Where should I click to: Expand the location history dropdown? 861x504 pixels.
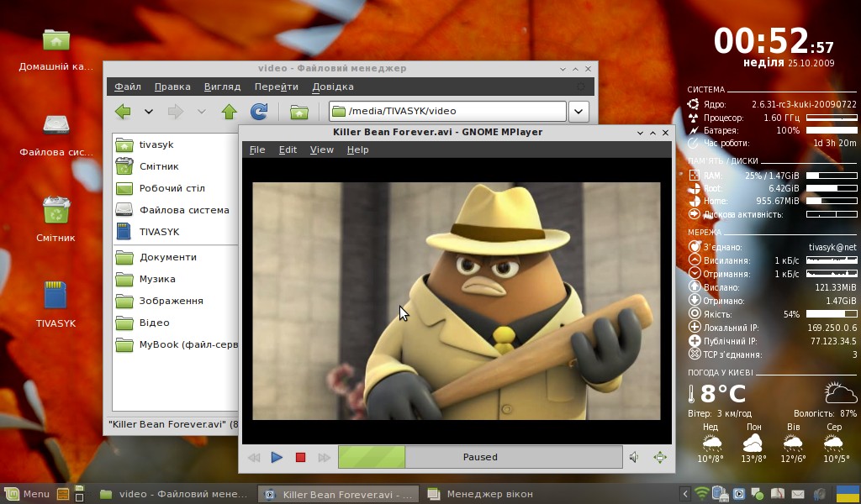click(x=578, y=111)
